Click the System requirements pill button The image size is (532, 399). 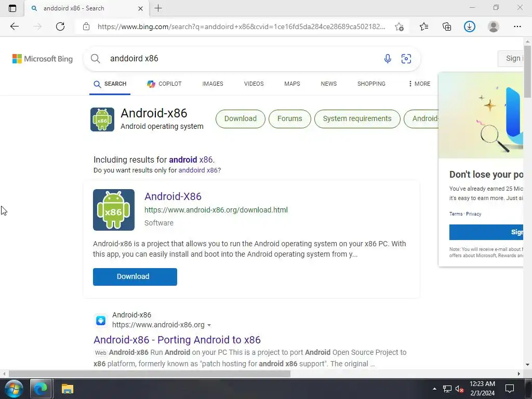pyautogui.click(x=357, y=119)
